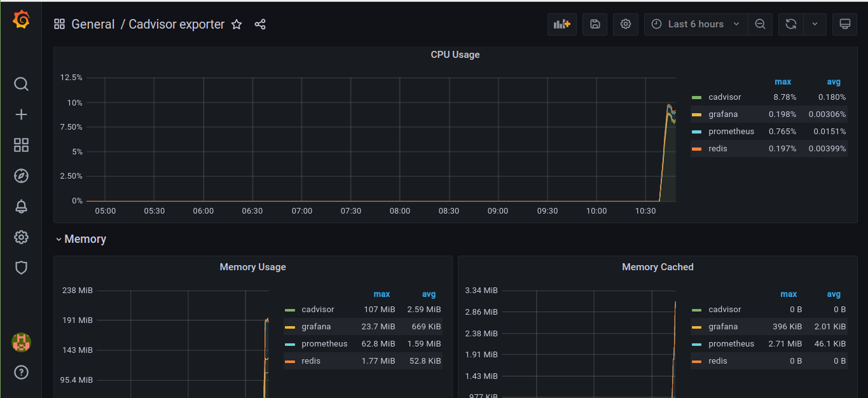The width and height of the screenshot is (868, 398).
Task: Open the Memory Cached panel title menu
Action: 658,267
